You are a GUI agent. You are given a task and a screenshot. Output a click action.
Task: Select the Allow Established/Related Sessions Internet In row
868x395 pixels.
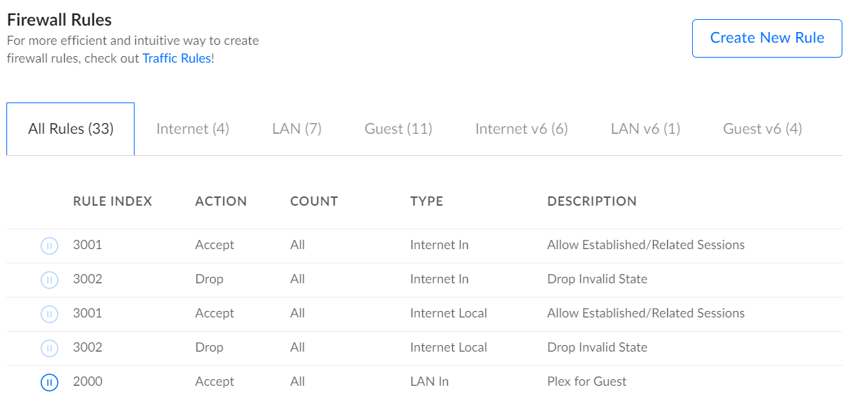pyautogui.click(x=645, y=245)
